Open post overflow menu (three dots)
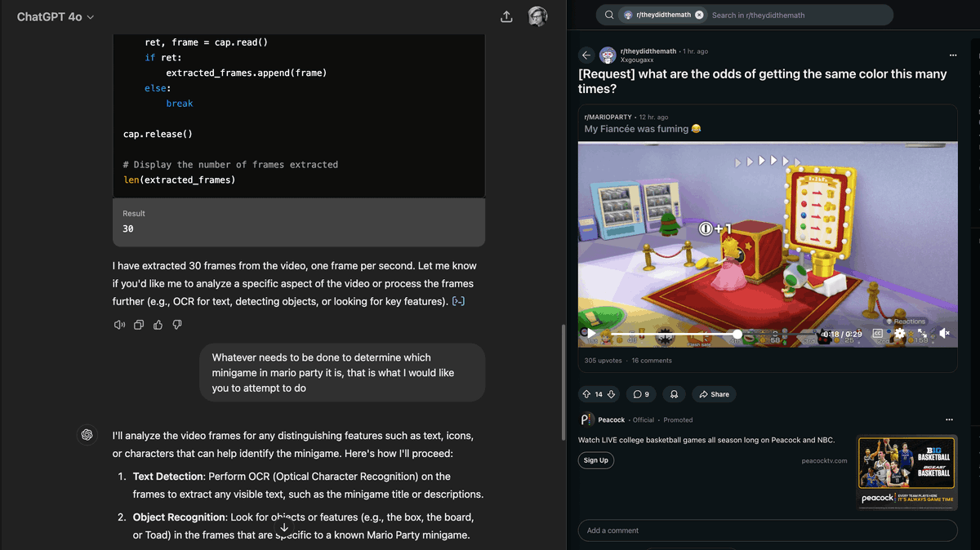This screenshot has width=980, height=550. click(x=952, y=55)
